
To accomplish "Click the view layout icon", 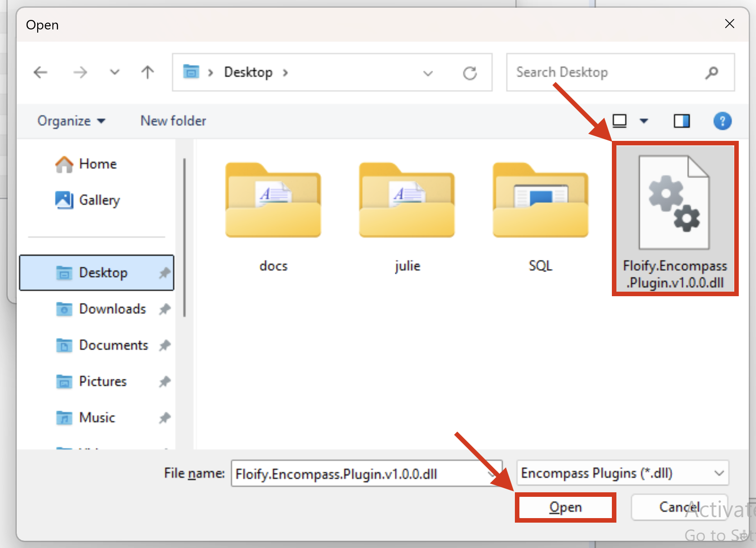I will pyautogui.click(x=620, y=121).
